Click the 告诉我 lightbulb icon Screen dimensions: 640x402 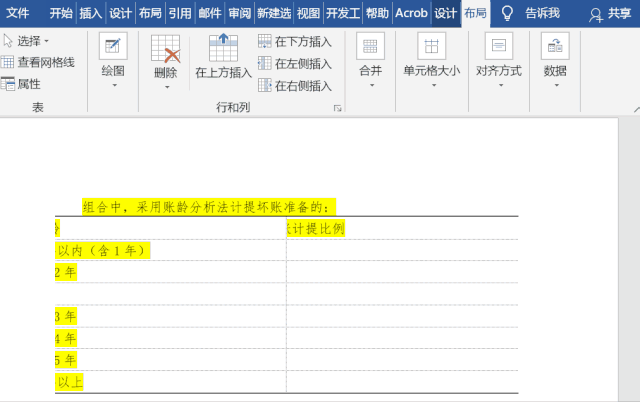pos(507,13)
